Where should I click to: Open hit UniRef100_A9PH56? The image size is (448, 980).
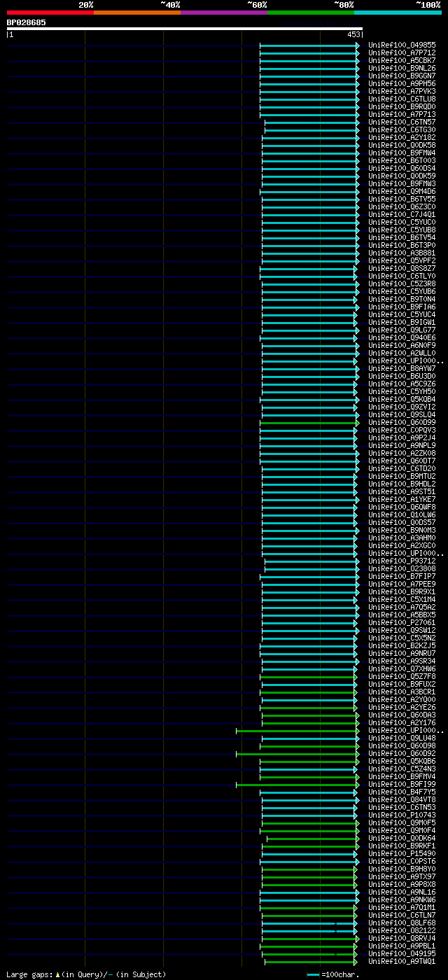pyautogui.click(x=402, y=83)
